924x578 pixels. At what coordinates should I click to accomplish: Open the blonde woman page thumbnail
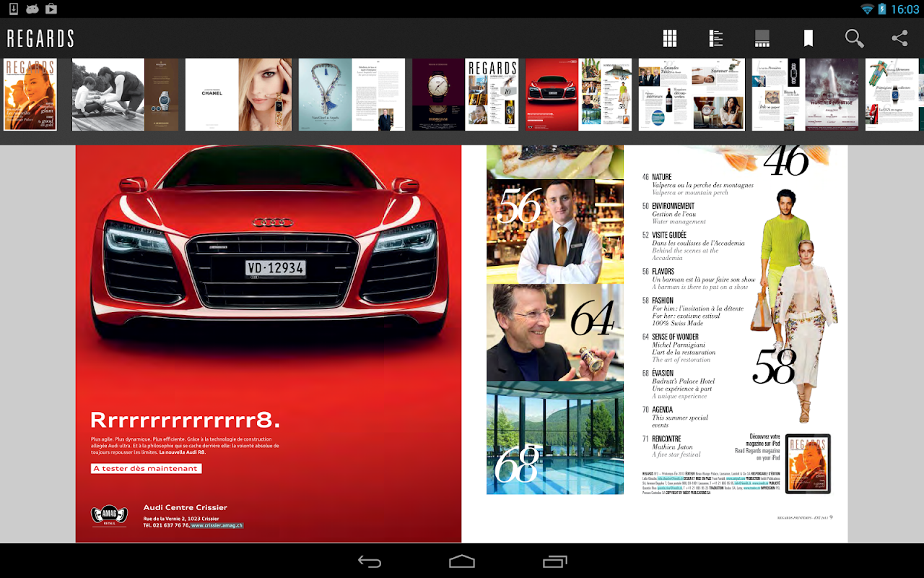[266, 95]
